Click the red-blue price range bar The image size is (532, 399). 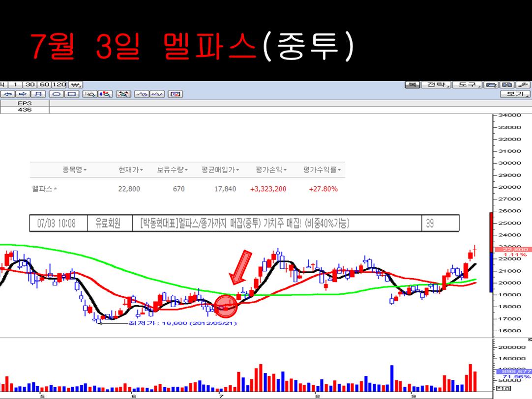tap(491, 252)
